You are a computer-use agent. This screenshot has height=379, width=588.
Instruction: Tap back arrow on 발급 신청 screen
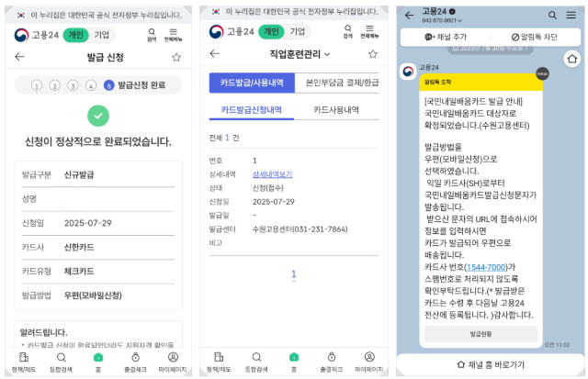click(x=19, y=57)
